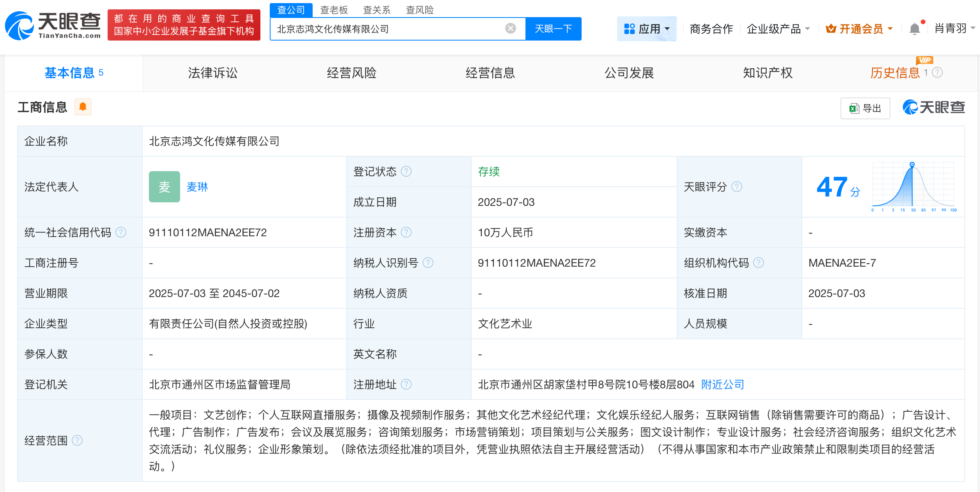Viewport: 980px width, 492px height.
Task: Switch to the 查老板 search tab
Action: [334, 10]
